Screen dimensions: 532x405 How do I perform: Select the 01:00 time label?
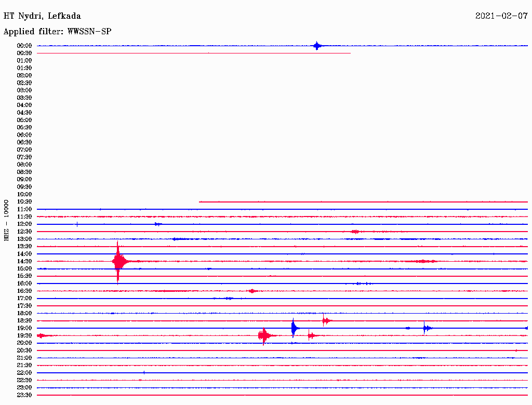24,60
